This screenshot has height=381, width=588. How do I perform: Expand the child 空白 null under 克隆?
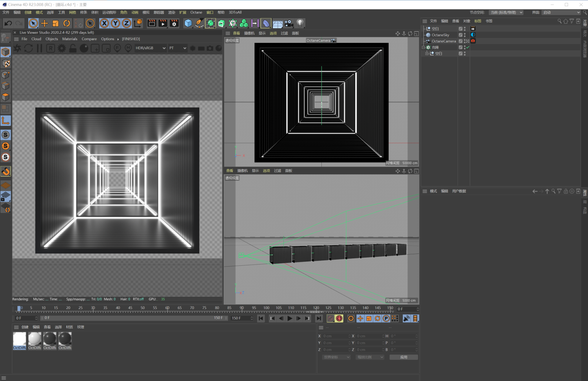click(x=427, y=54)
